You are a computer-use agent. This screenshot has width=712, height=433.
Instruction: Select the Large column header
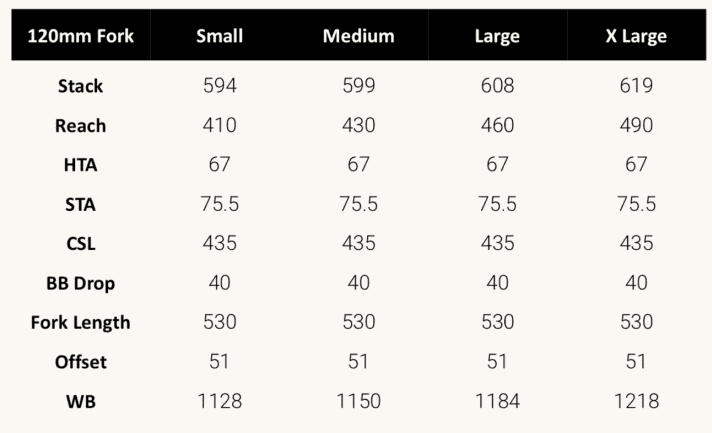(497, 37)
